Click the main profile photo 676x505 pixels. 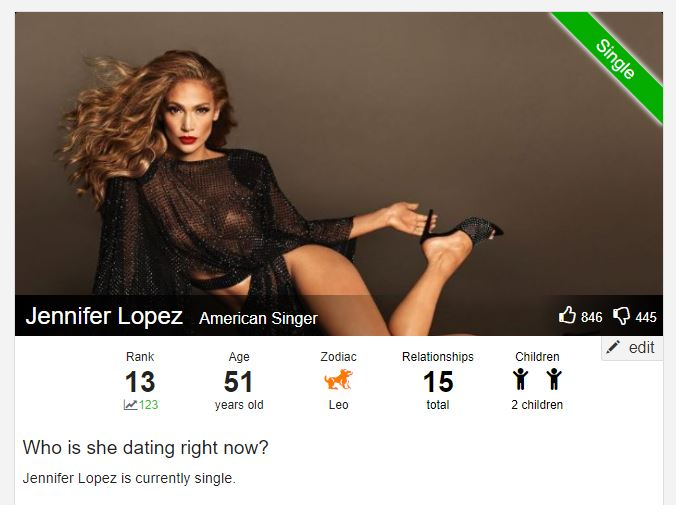point(339,174)
